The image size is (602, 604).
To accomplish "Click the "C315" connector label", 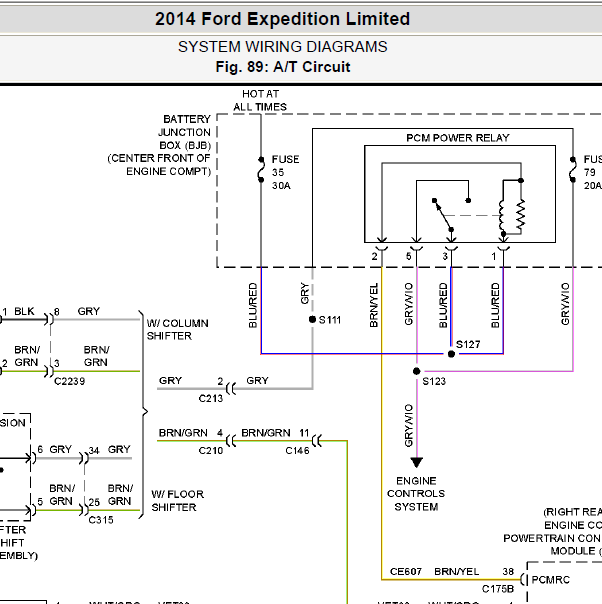I will [101, 520].
